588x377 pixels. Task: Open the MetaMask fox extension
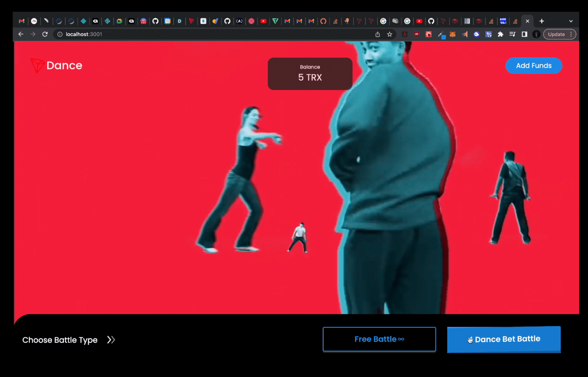(452, 34)
